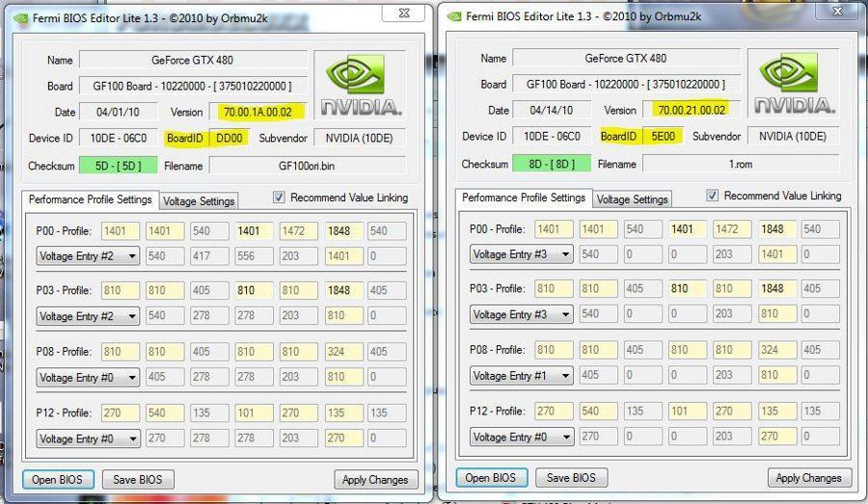Click Version field 70.00.1A.00.02

tap(258, 112)
